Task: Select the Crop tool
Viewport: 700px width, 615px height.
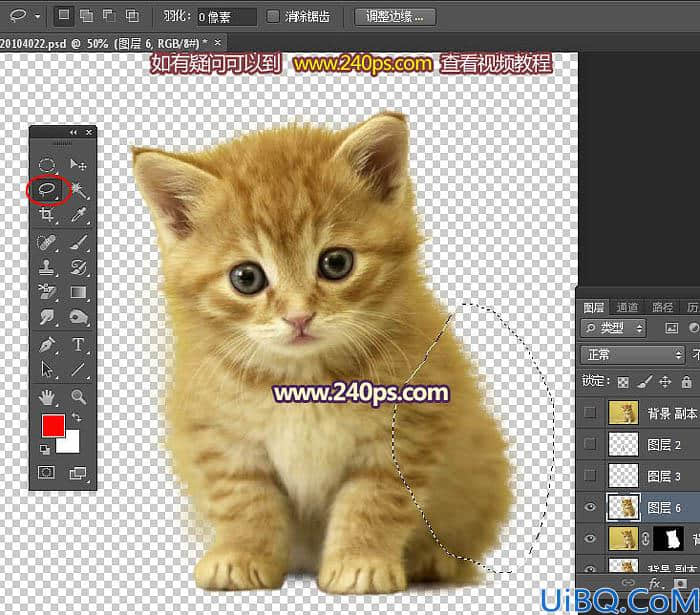Action: [x=46, y=215]
